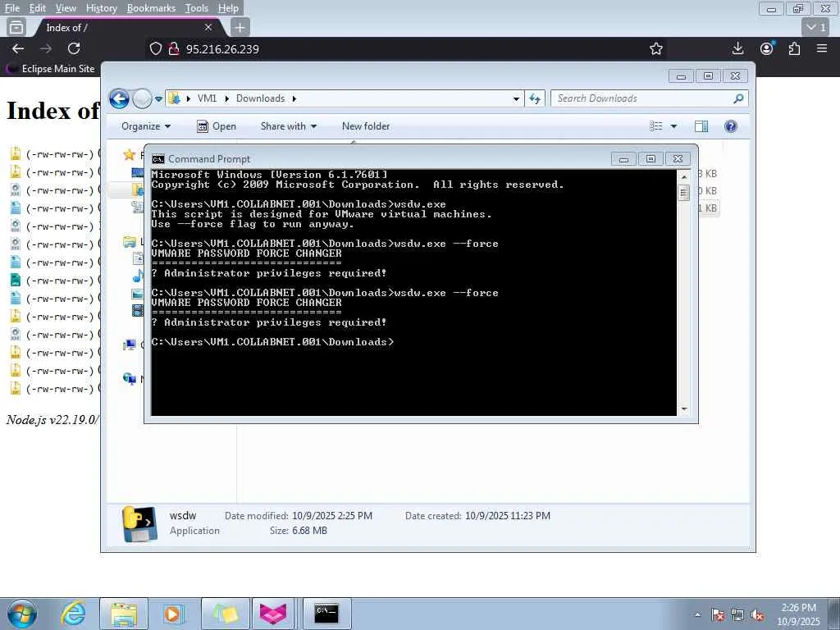
Task: Expand the arrow after Downloads in the breadcrumb
Action: pyautogui.click(x=294, y=98)
